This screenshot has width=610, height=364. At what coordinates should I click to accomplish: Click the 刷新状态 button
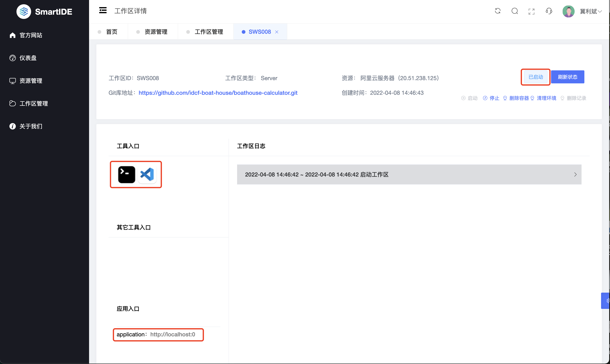568,77
